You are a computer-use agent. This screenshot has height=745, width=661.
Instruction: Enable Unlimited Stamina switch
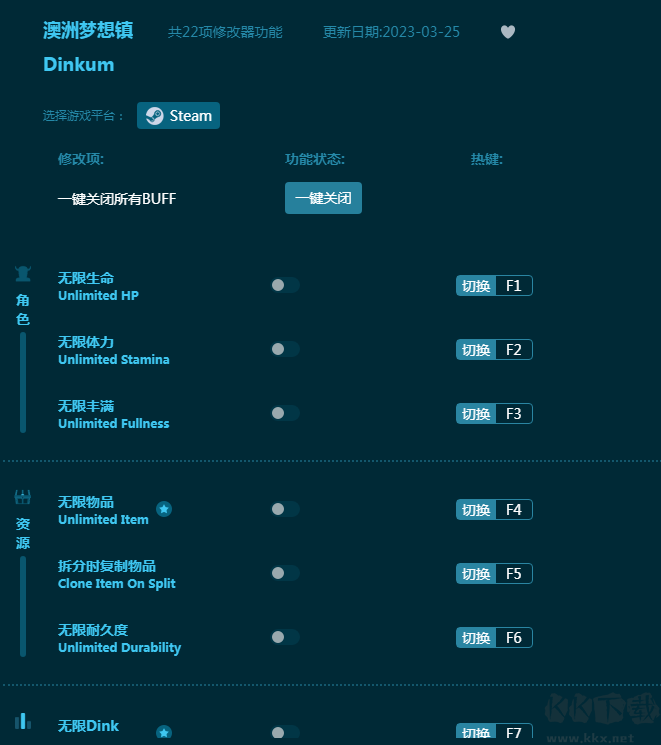point(285,349)
